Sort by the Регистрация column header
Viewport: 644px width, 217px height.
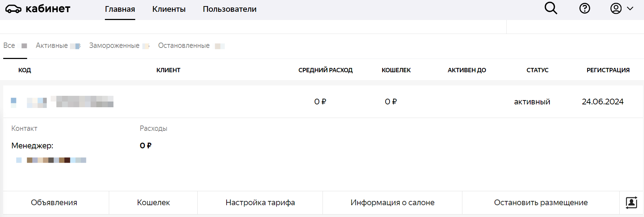(608, 70)
